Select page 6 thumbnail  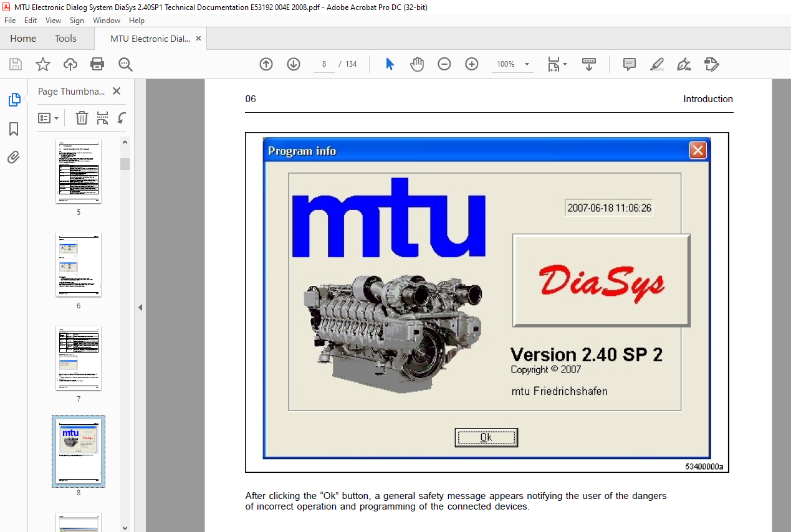(x=79, y=264)
